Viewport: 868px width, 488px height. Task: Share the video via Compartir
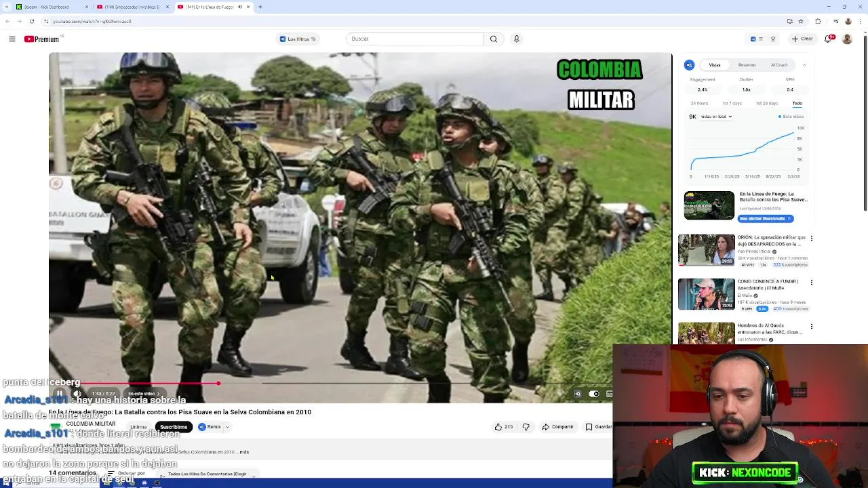pos(557,427)
